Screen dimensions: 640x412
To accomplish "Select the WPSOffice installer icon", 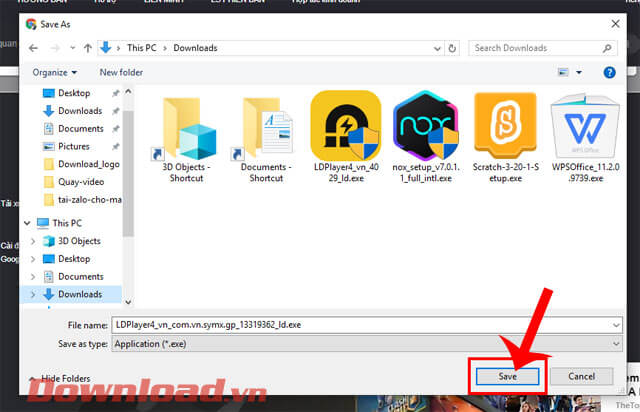I will (x=586, y=125).
